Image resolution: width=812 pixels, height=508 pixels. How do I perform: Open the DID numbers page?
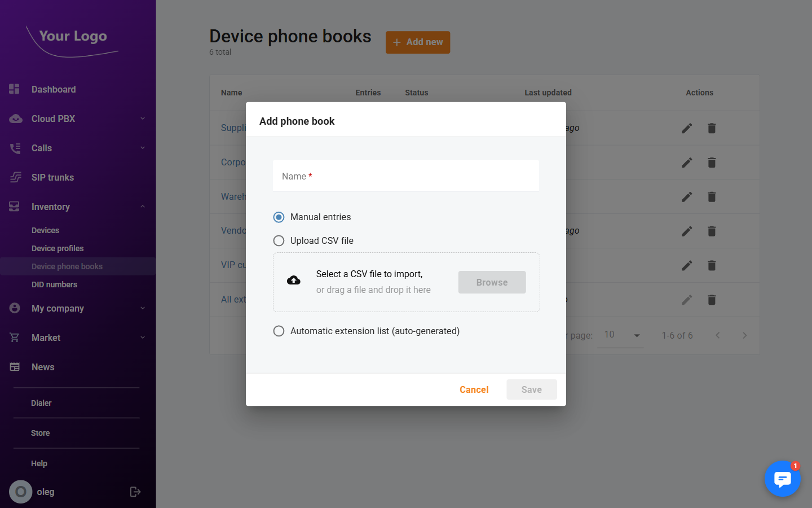coord(54,284)
